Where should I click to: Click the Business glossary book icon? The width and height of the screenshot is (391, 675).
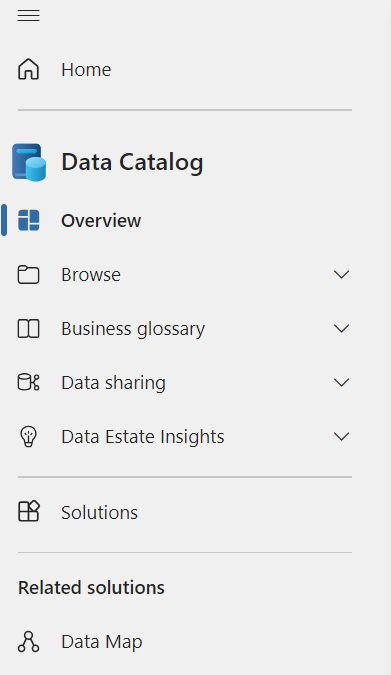pyautogui.click(x=28, y=328)
